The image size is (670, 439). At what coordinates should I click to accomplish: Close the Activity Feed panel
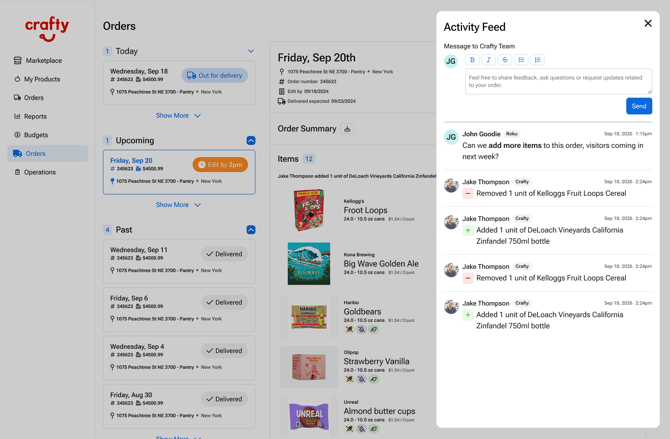[x=648, y=23]
